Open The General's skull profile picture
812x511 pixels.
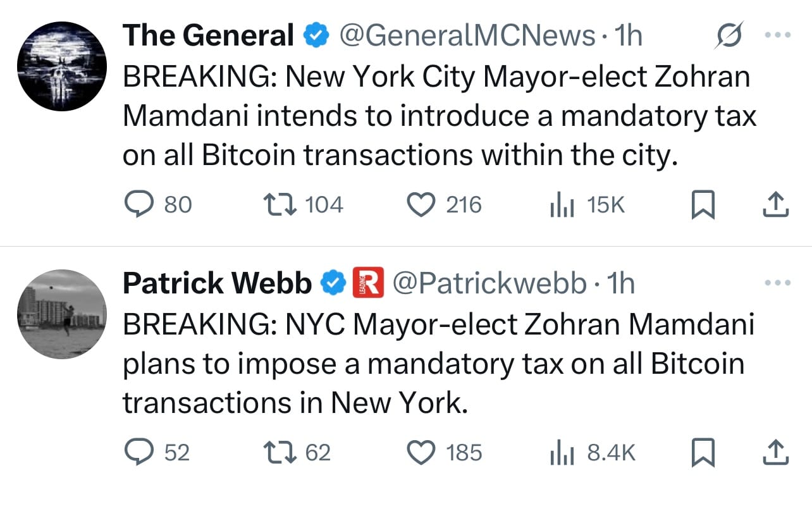[x=61, y=66]
